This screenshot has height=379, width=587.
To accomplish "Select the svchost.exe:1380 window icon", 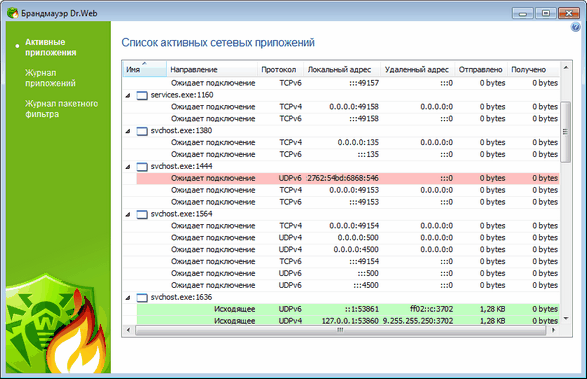I will 142,131.
